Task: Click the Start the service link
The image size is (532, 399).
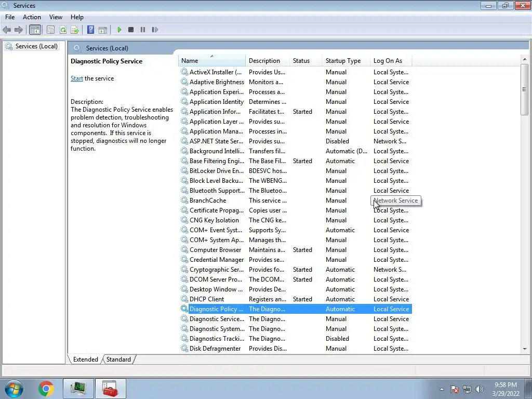Action: [x=77, y=78]
